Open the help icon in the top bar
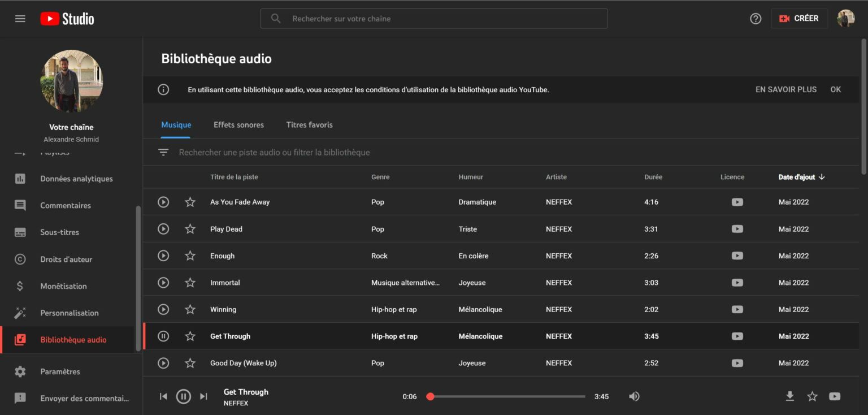The width and height of the screenshot is (868, 415). pyautogui.click(x=756, y=18)
